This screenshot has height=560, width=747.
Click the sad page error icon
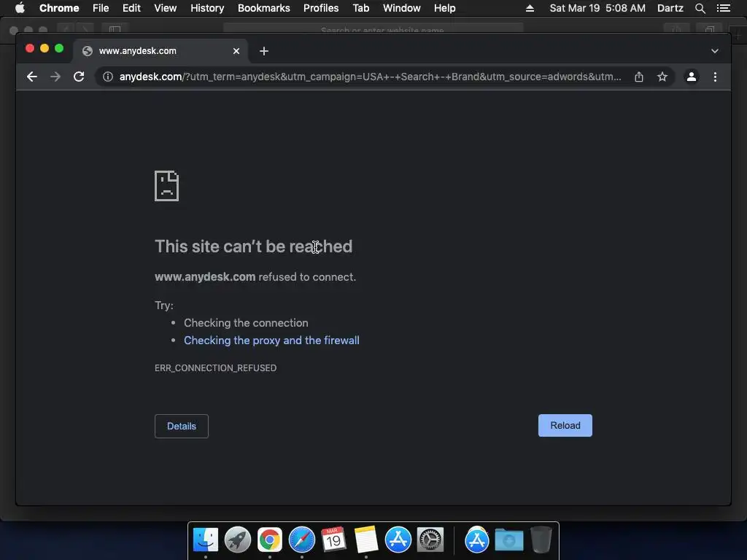[167, 186]
